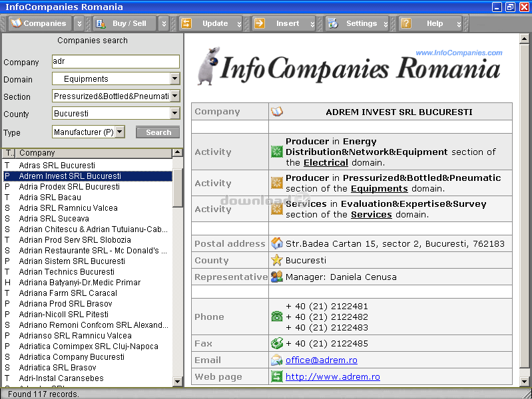Select Adria Prodex SRL Bucuresti row
The image size is (532, 399).
coord(87,186)
